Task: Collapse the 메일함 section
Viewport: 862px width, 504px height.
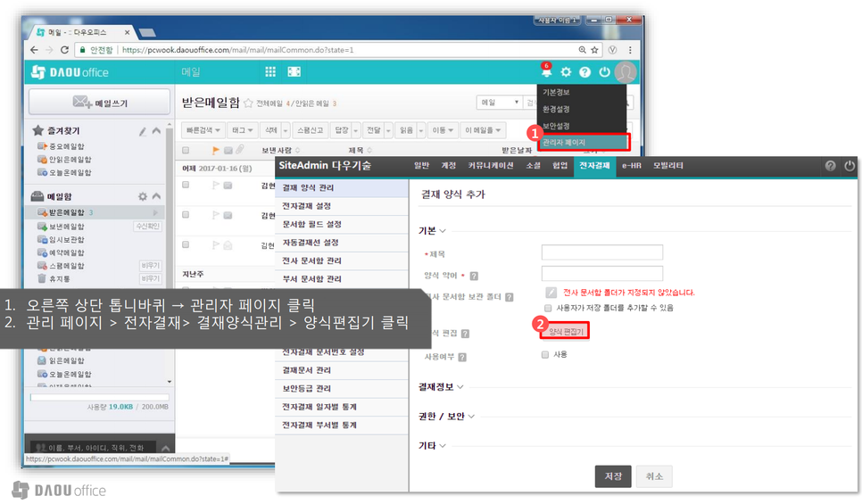Action: pos(157,196)
